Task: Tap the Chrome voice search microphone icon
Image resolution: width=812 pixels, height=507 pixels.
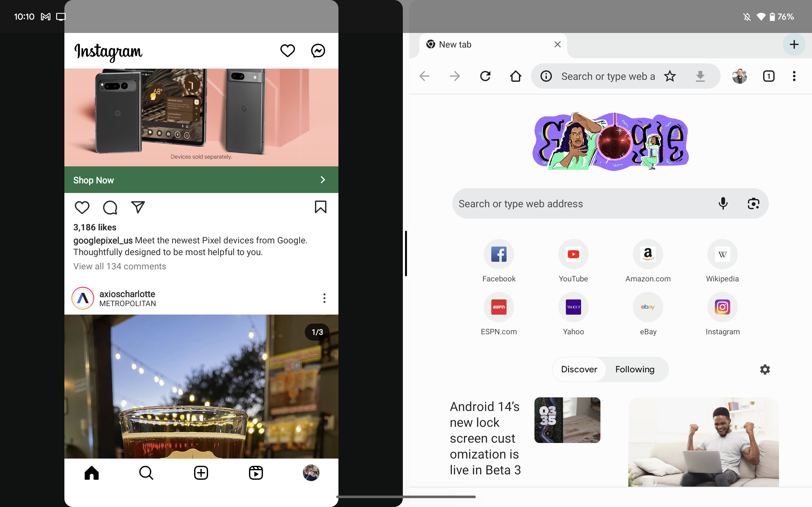Action: click(x=723, y=203)
